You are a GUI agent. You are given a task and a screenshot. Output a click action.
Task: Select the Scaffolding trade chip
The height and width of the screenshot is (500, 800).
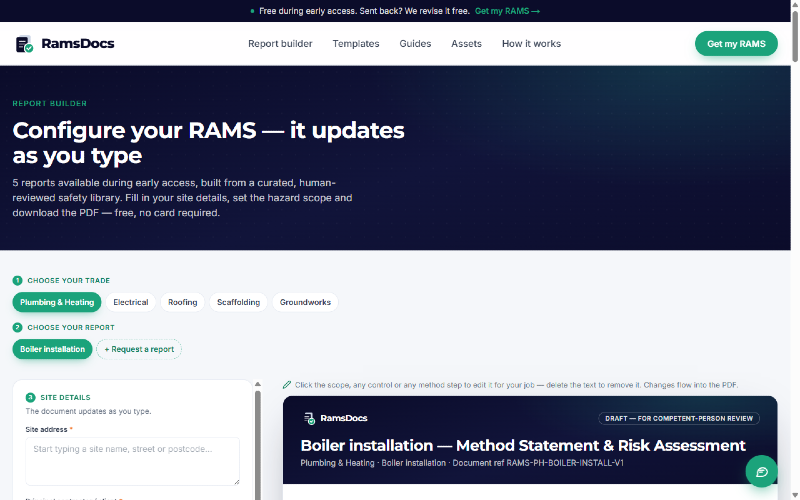(238, 302)
